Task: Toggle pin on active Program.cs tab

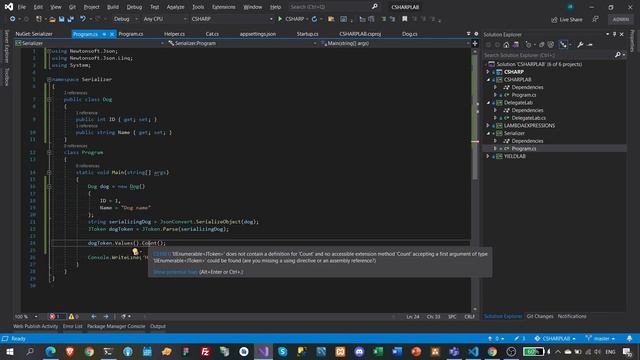Action: (x=104, y=34)
